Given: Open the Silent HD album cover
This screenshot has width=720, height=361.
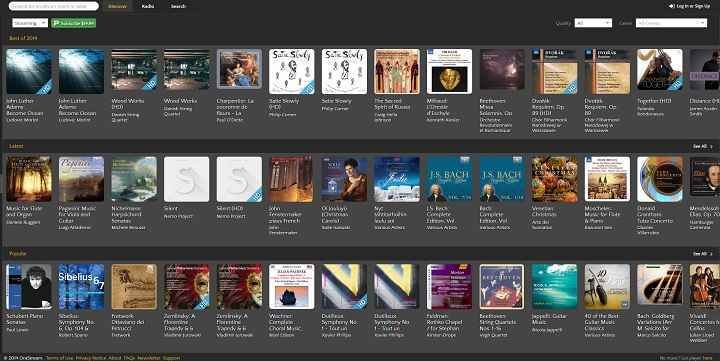Looking at the screenshot, I should (x=239, y=179).
